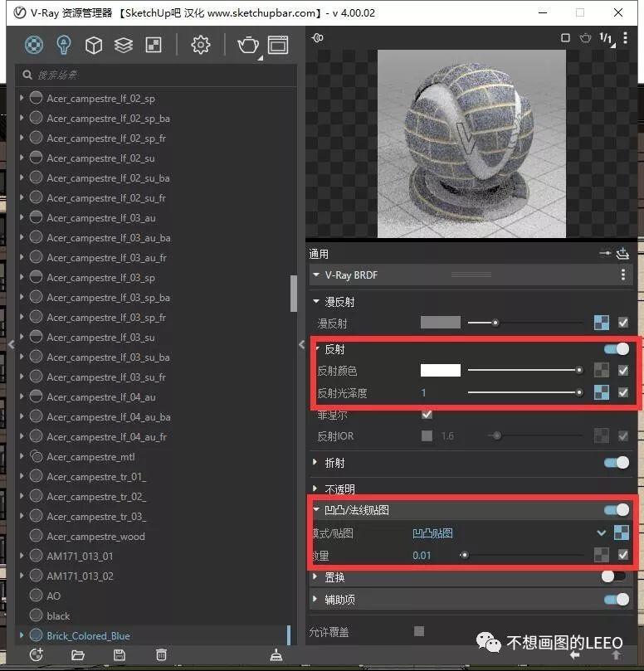Select material Acer_campestre_mtl

pyautogui.click(x=90, y=457)
